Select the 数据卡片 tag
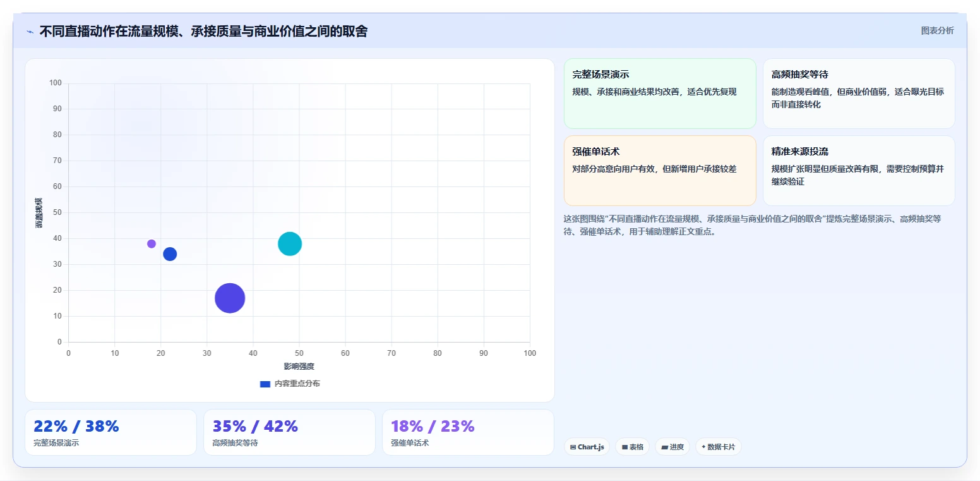980x481 pixels. click(718, 447)
